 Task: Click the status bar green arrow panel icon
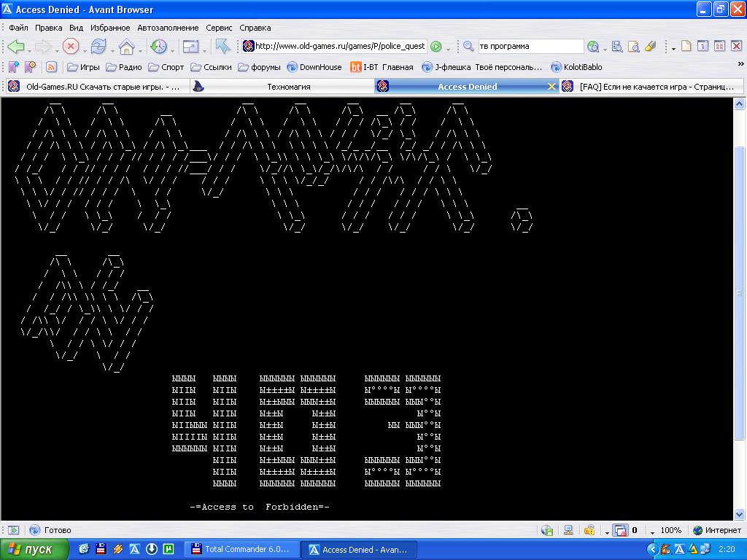[x=14, y=530]
